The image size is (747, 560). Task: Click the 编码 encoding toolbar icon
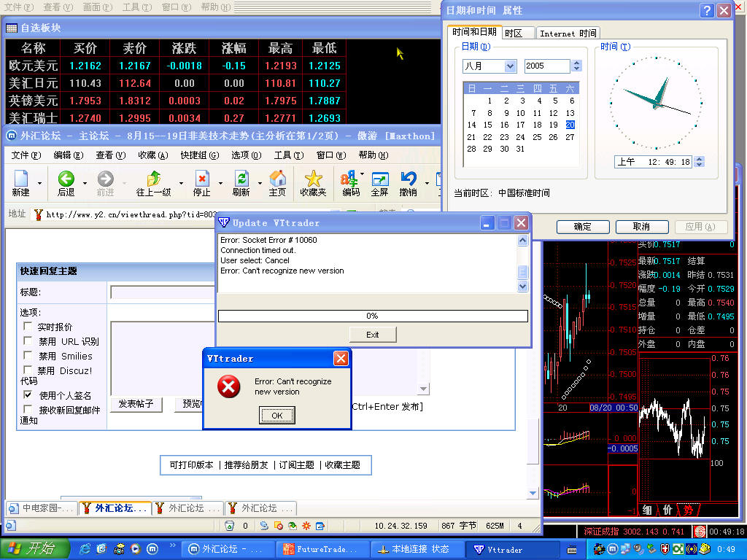pos(349,179)
